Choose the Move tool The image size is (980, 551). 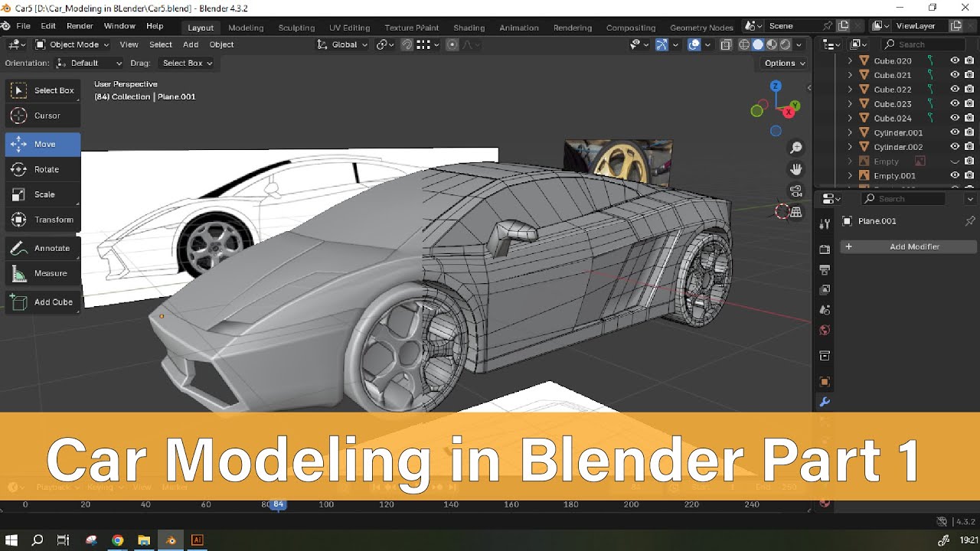point(43,144)
